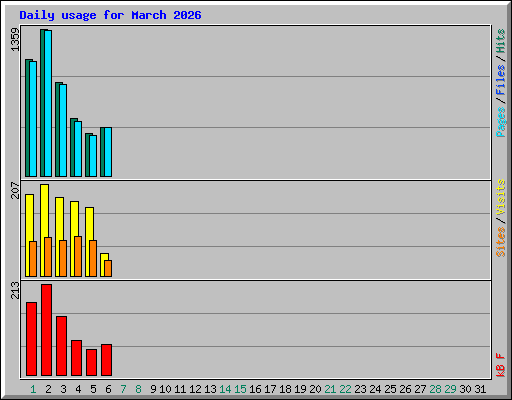This screenshot has height=400, width=512.
Task: Select the cyan hits bar for day 5
Action: [x=93, y=156]
